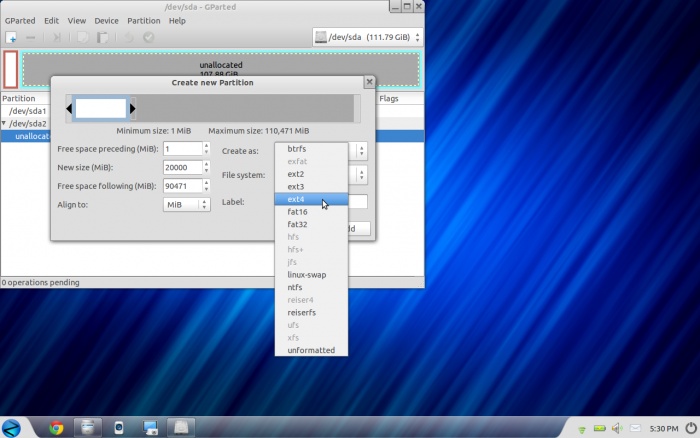Pick linux-swap from the file system list
The width and height of the screenshot is (700, 438).
click(x=311, y=275)
